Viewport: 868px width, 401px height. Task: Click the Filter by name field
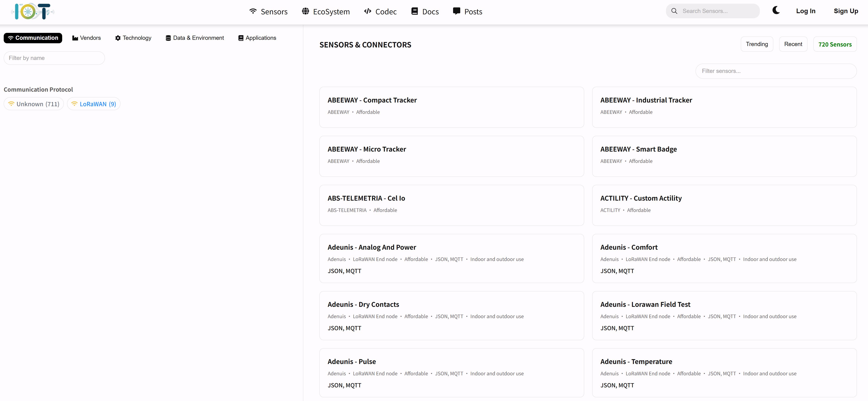54,58
